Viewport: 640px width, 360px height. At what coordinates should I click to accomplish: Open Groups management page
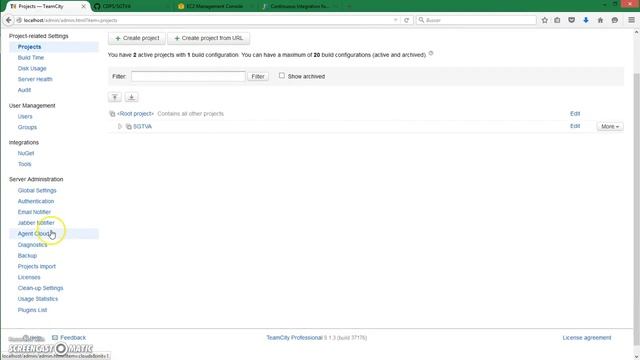(x=27, y=127)
